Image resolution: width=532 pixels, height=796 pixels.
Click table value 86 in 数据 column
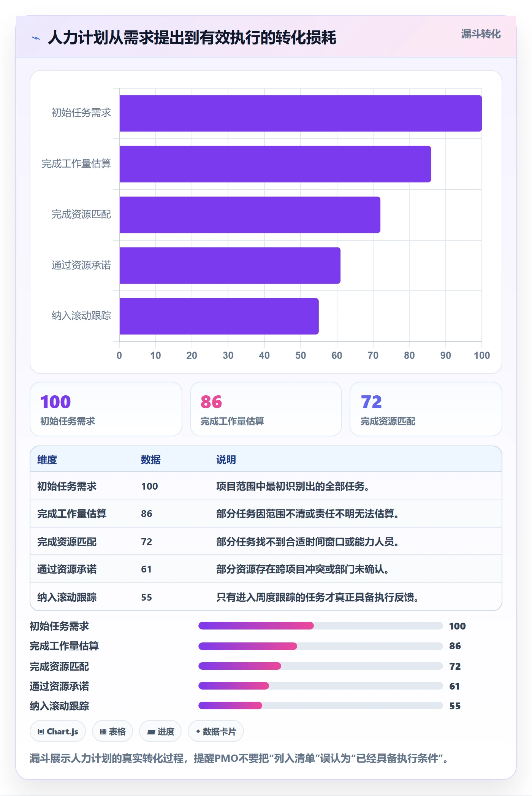tap(147, 514)
